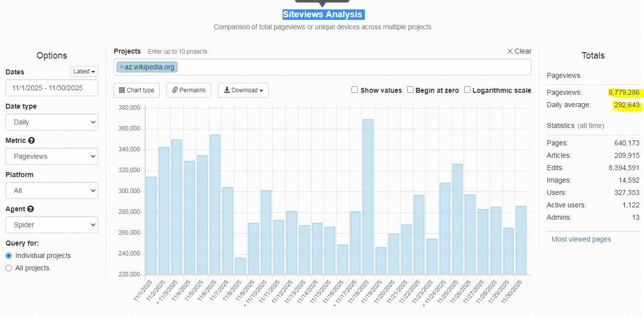Screen dimensions: 644x317
Task: Enable Logarithmic scale checkbox
Action: (468, 90)
